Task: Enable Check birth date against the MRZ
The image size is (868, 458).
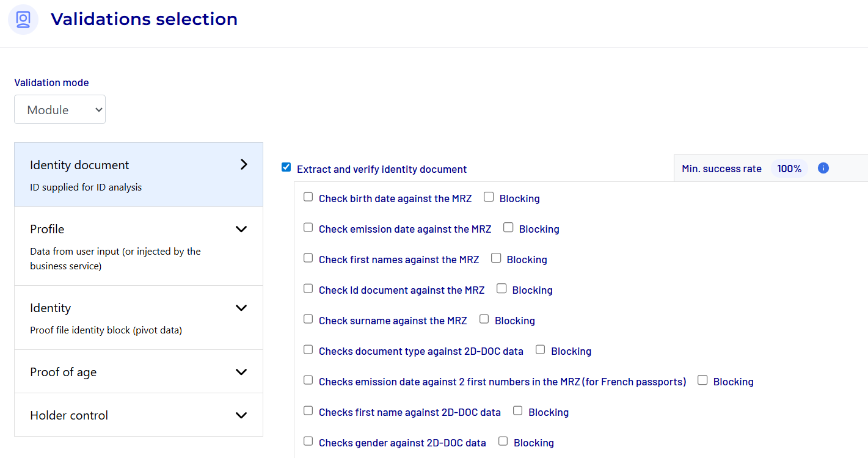Action: click(308, 197)
